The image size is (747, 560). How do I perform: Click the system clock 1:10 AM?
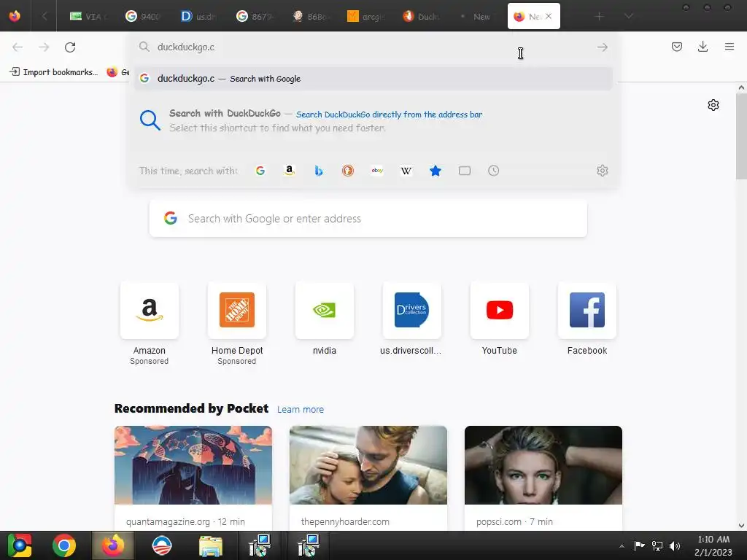[x=713, y=540]
